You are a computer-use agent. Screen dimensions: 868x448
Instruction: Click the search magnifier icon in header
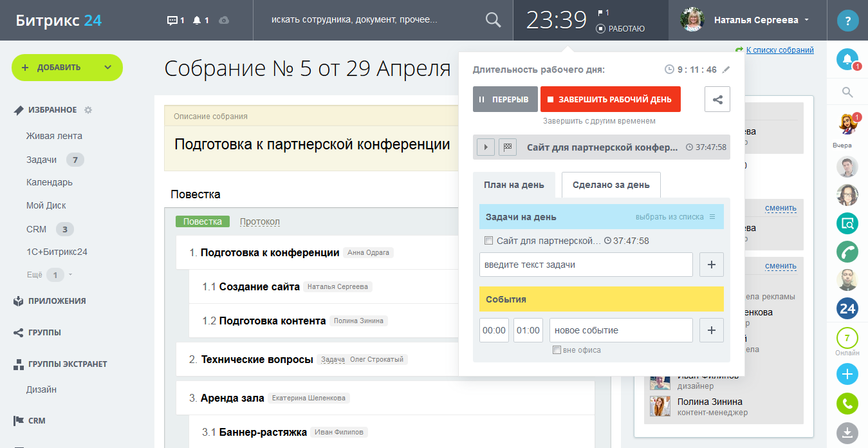coord(493,20)
